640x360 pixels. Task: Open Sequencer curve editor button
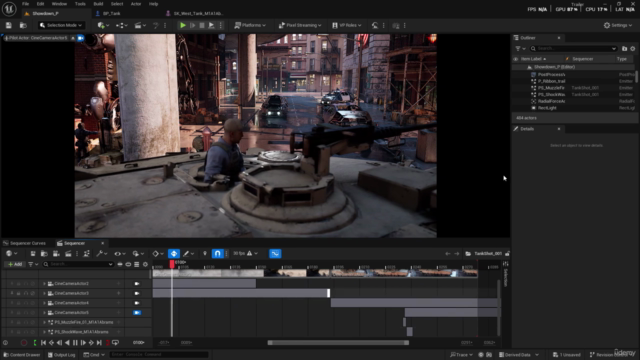pos(276,254)
